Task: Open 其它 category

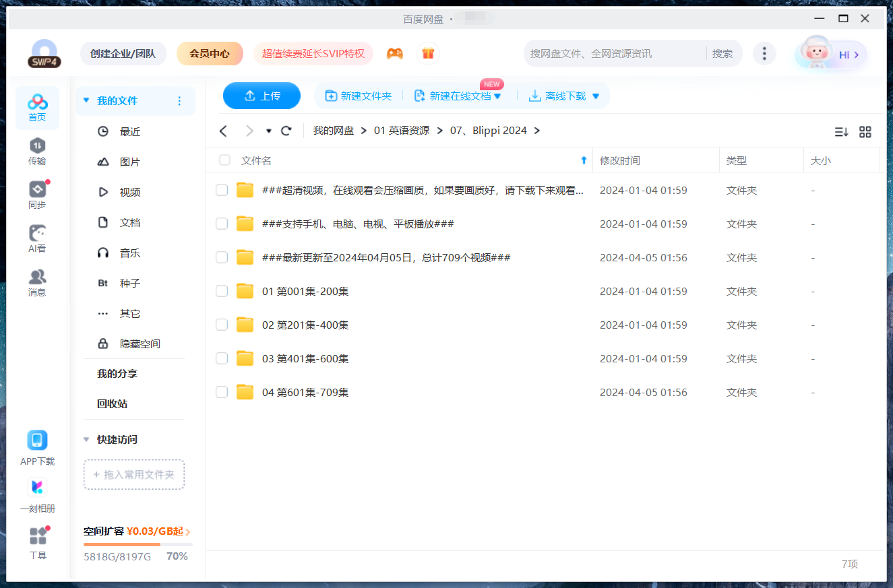Action: pyautogui.click(x=130, y=313)
